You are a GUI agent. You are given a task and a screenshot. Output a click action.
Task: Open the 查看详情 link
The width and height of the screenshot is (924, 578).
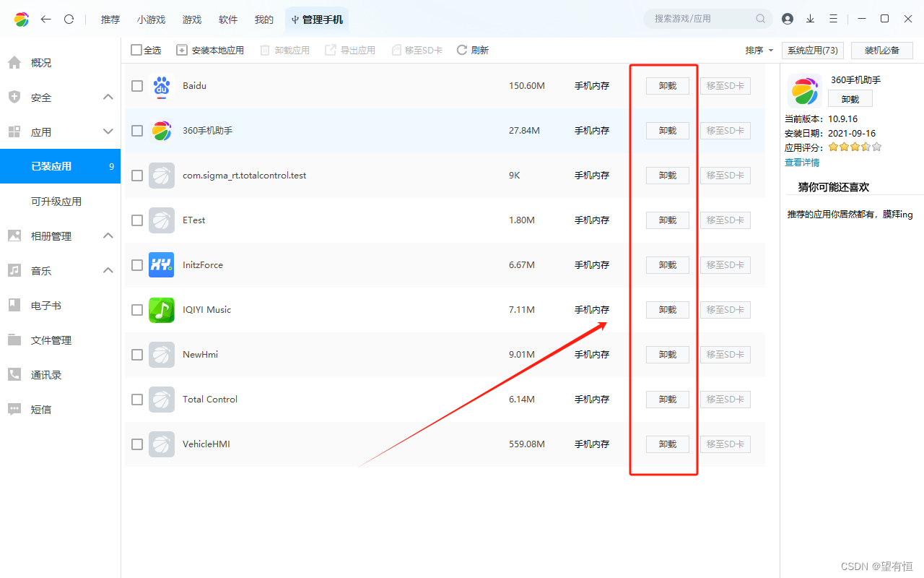(x=802, y=163)
